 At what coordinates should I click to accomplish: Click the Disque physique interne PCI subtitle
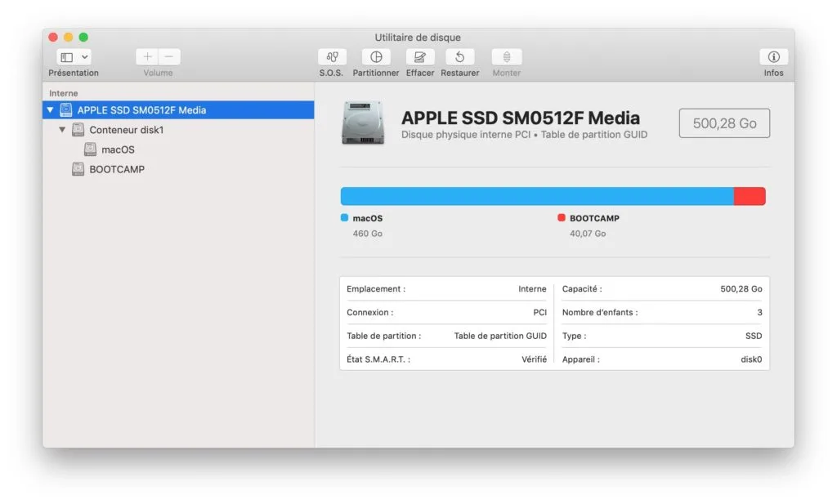(x=524, y=135)
